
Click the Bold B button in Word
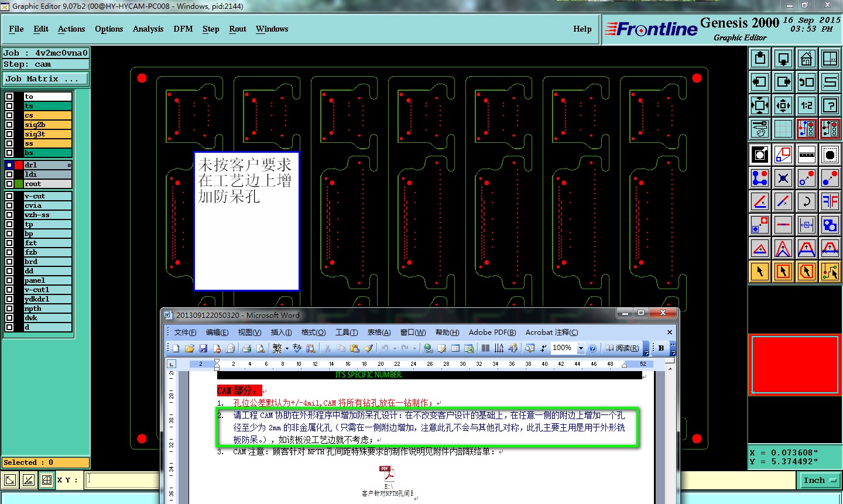[662, 348]
